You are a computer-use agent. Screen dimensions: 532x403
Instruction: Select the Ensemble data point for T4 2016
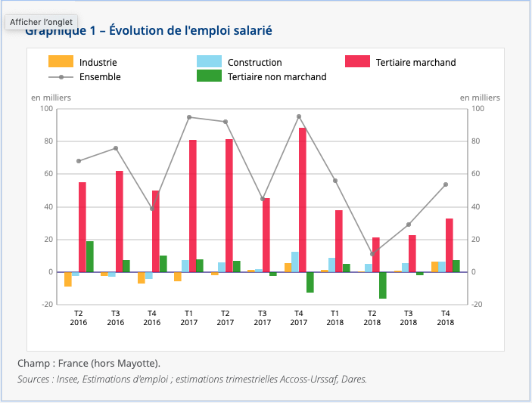pyautogui.click(x=152, y=209)
